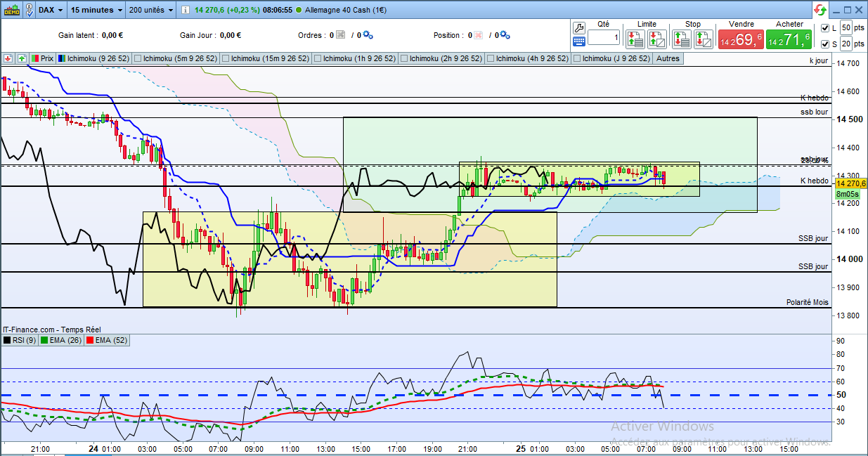This screenshot has width=868, height=456.
Task: Open the Position settings gear
Action: [505, 35]
